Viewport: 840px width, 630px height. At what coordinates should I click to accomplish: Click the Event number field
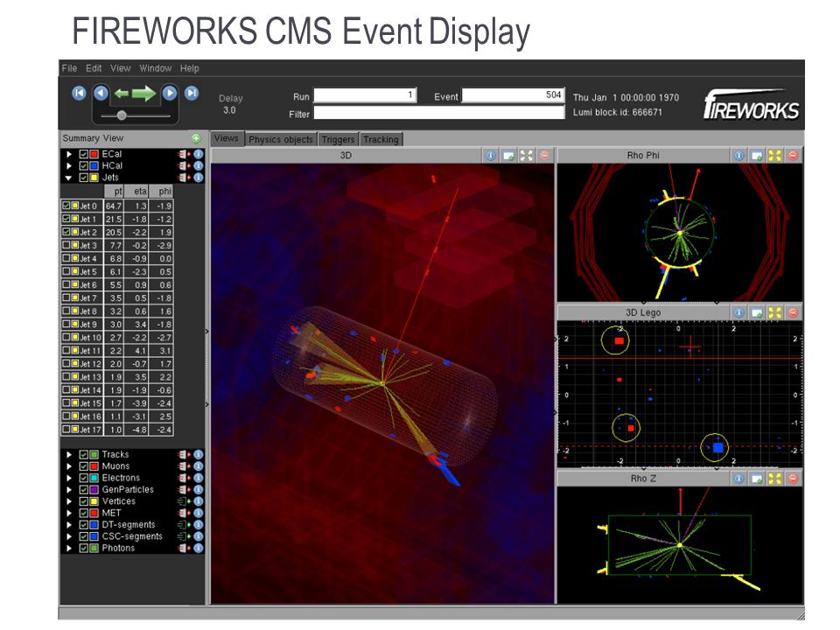pyautogui.click(x=514, y=95)
